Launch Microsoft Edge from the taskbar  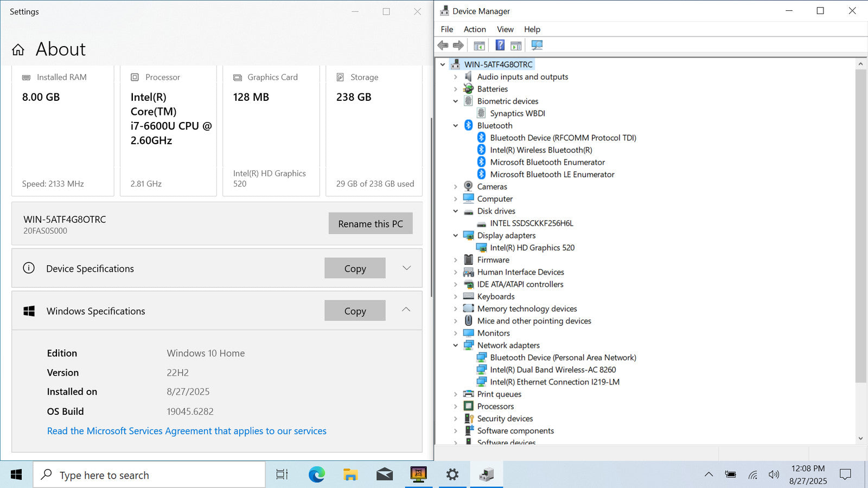(317, 475)
